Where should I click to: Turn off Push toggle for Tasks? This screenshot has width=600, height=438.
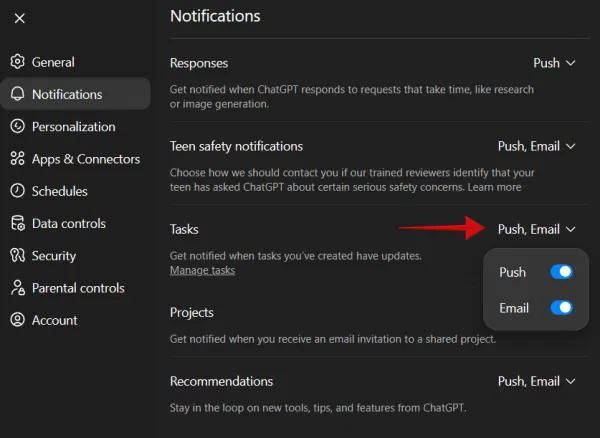click(561, 272)
